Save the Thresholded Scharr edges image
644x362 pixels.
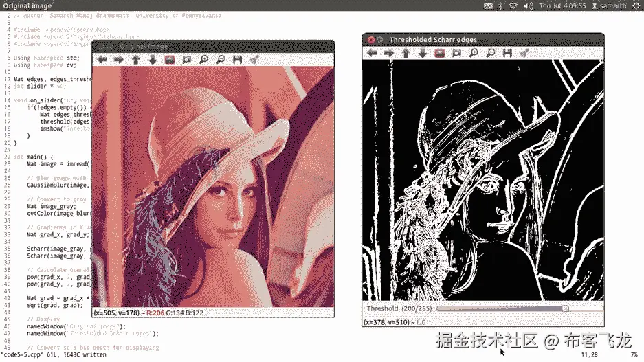(x=508, y=53)
